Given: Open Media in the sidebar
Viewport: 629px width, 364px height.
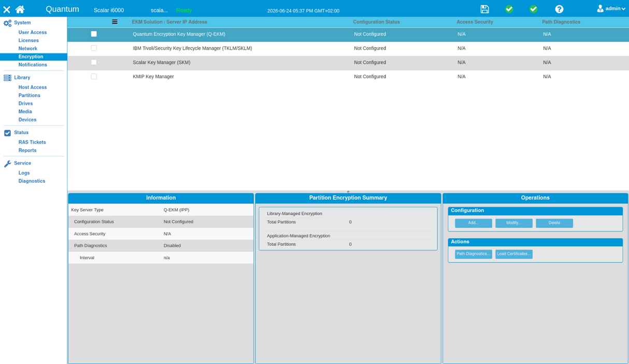Looking at the screenshot, I should [25, 111].
